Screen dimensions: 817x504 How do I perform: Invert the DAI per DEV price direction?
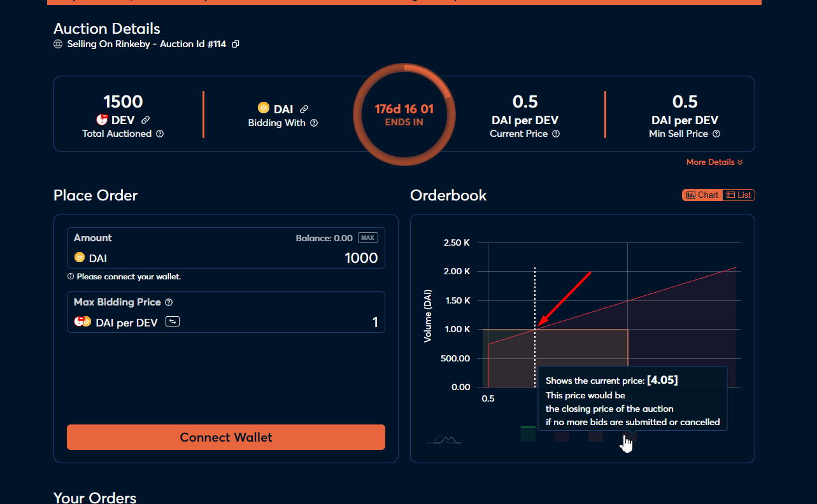(173, 322)
